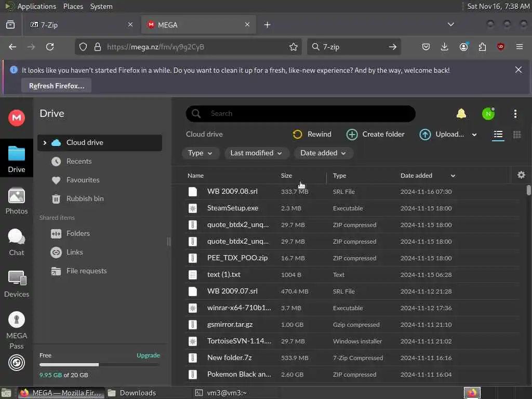This screenshot has width=532, height=399.
Task: Expand the Cloud drive tree chevron
Action: pos(45,143)
